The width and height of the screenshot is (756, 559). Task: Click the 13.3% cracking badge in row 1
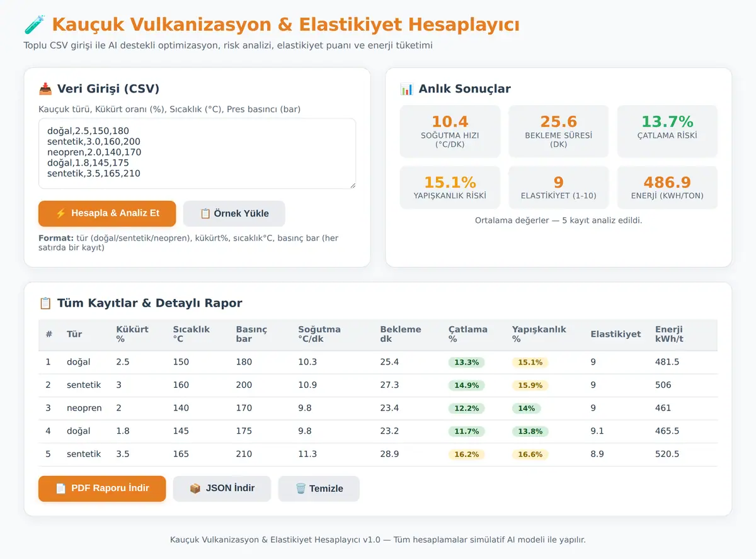[x=466, y=363]
